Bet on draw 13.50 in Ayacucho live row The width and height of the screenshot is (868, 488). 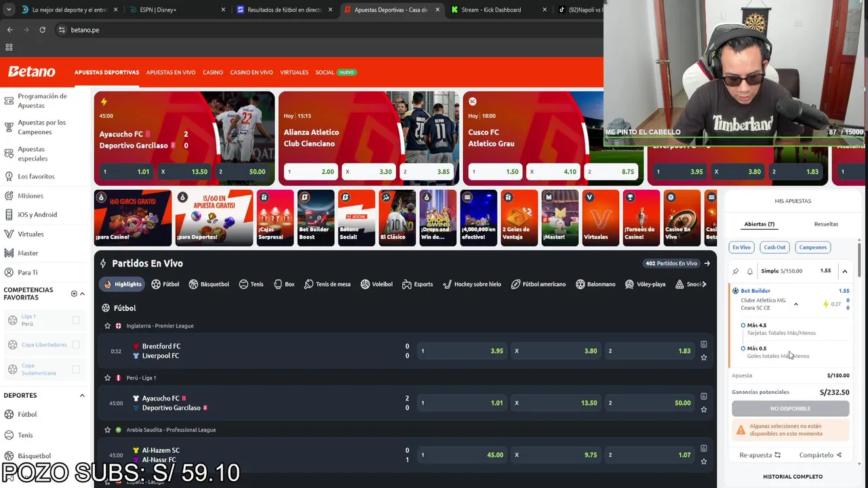click(555, 403)
